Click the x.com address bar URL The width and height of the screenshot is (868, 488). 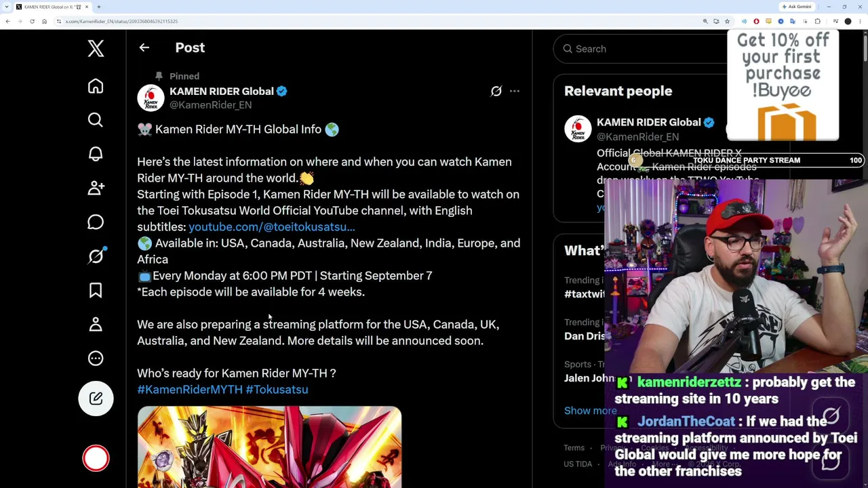tap(121, 22)
